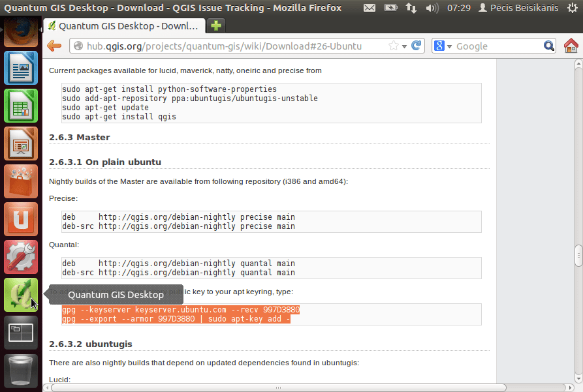
Task: Click the '2.6.3.2 ubuntugis' heading
Action: tap(90, 344)
